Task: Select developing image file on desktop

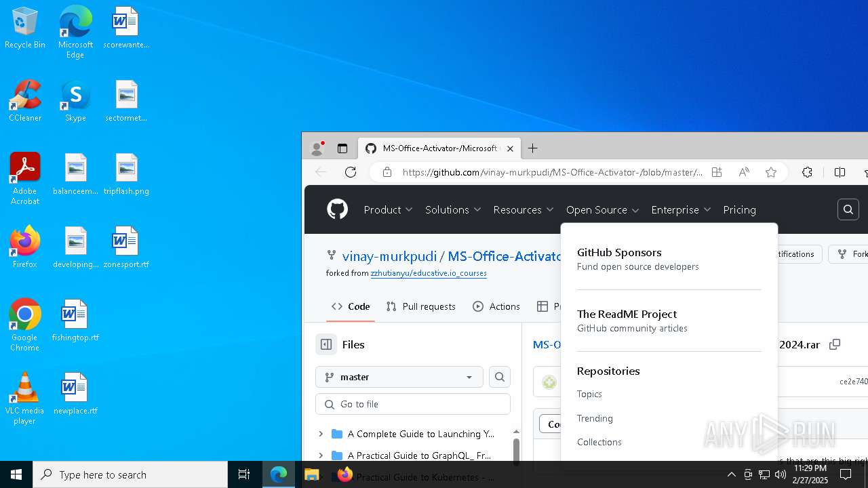Action: point(75,248)
